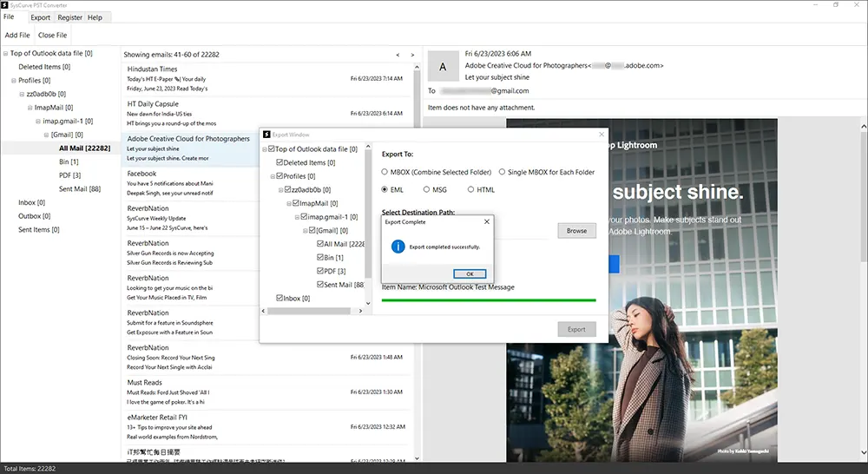This screenshot has height=474, width=868.
Task: Click Export Window tree vertical scrollbar
Action: 368,214
